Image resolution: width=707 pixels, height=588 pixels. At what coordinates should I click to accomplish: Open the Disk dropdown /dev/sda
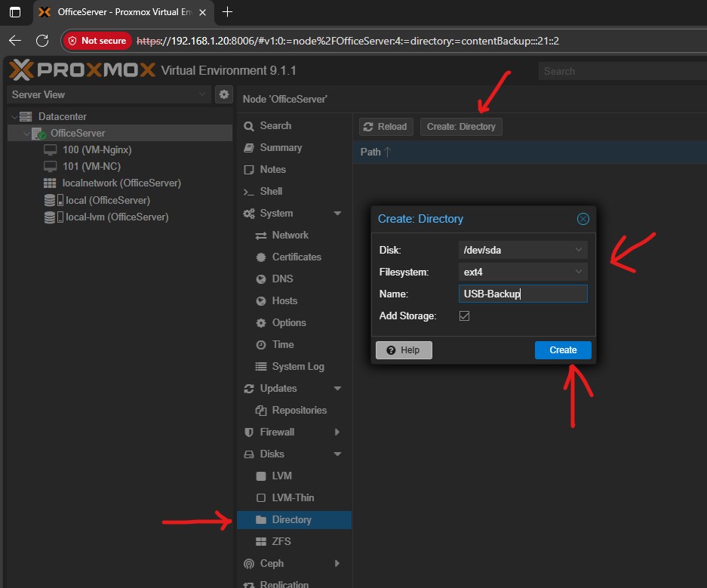pyautogui.click(x=522, y=250)
